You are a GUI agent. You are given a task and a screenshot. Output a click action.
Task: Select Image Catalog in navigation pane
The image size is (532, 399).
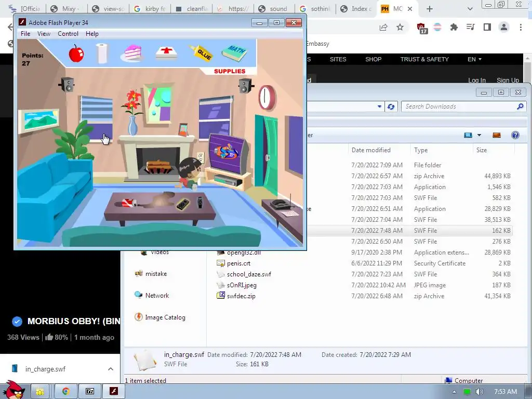click(160, 317)
